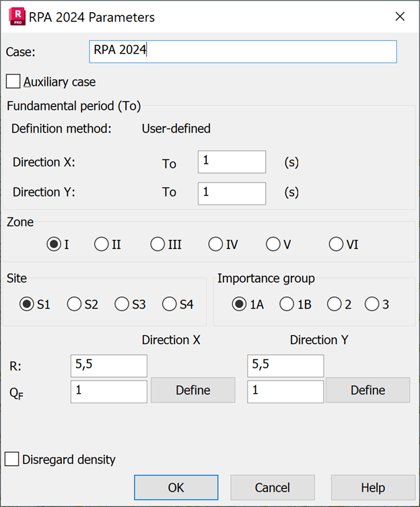Image resolution: width=420 pixels, height=507 pixels.
Task: Select Zone IV radio button
Action: 216,244
